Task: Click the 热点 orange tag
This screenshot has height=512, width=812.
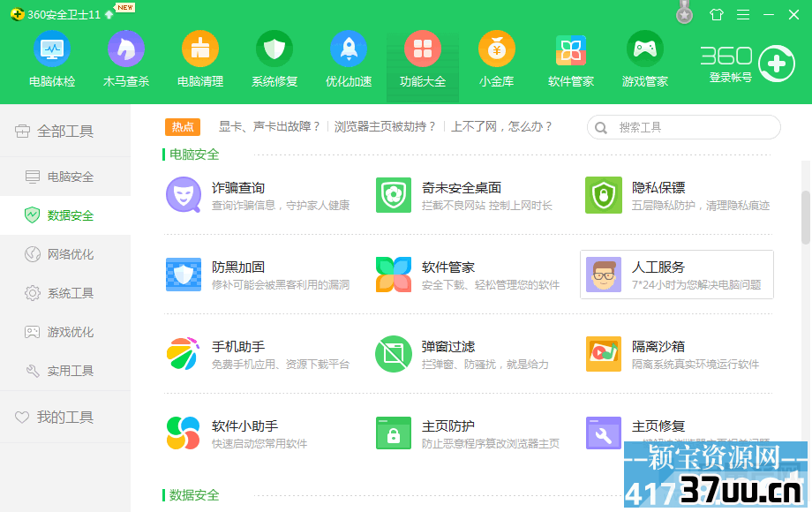Action: coord(183,127)
